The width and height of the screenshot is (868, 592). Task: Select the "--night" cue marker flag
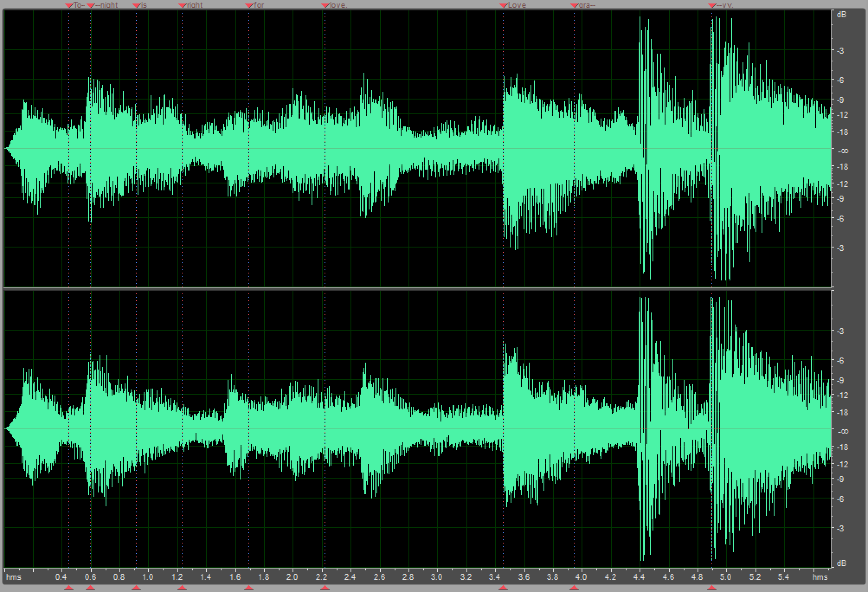[x=91, y=5]
